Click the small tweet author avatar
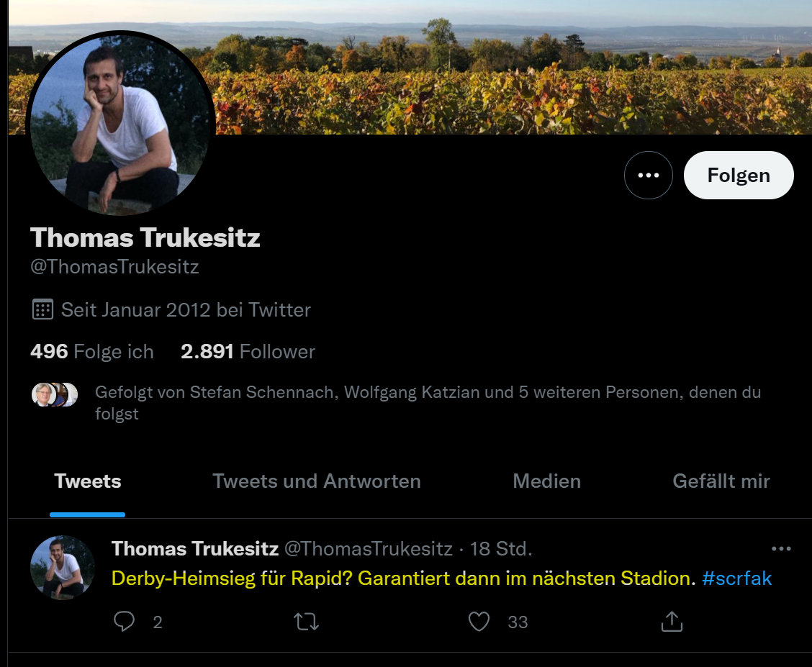 [62, 568]
